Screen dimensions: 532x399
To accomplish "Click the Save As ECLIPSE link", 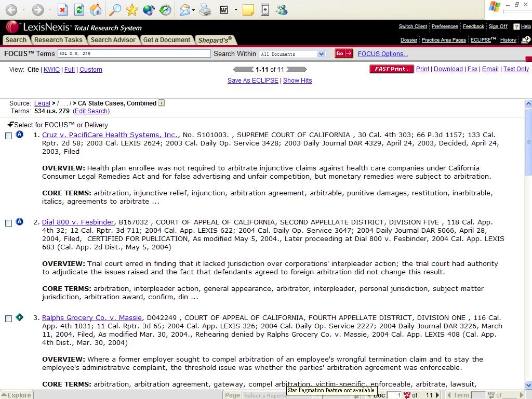I will tap(253, 81).
